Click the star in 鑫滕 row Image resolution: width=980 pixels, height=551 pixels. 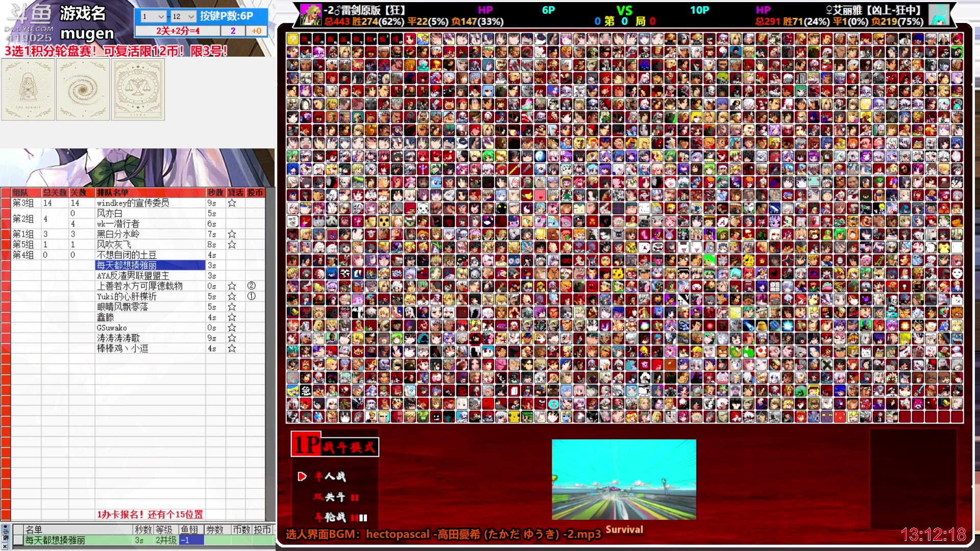pyautogui.click(x=232, y=317)
